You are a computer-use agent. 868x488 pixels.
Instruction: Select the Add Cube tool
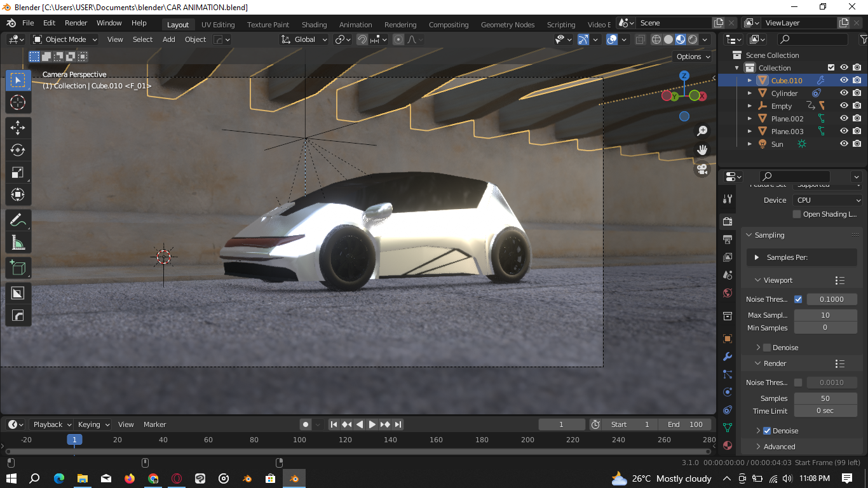point(18,268)
